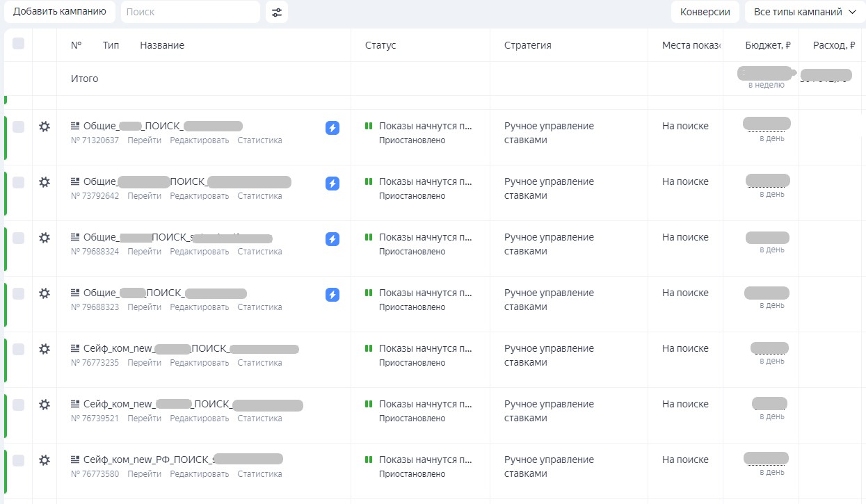Click pause status icon for campaign 71320637
The image size is (866, 504).
369,126
